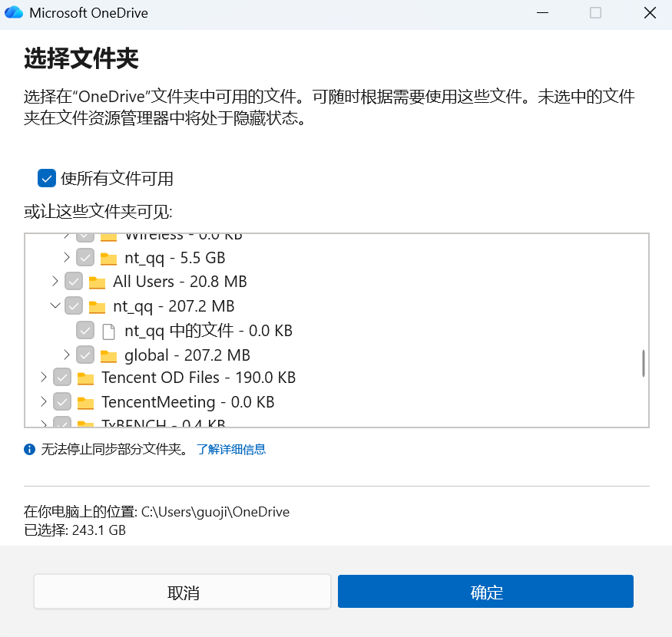672x637 pixels.
Task: Uncheck the 使所有文件可用 checkbox
Action: click(46, 177)
